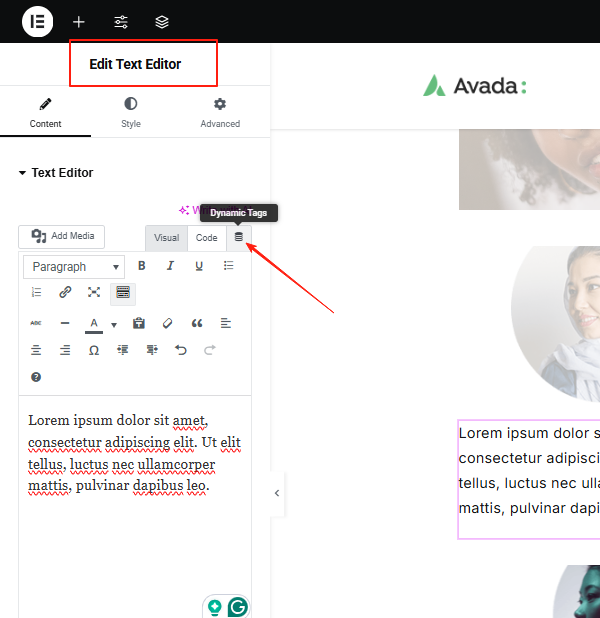Click the insert link icon
This screenshot has height=618, width=600.
click(x=65, y=292)
